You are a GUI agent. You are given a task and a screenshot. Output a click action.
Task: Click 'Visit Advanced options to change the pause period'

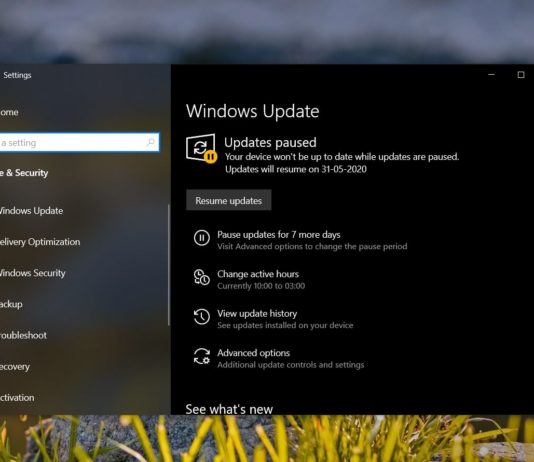click(x=312, y=246)
